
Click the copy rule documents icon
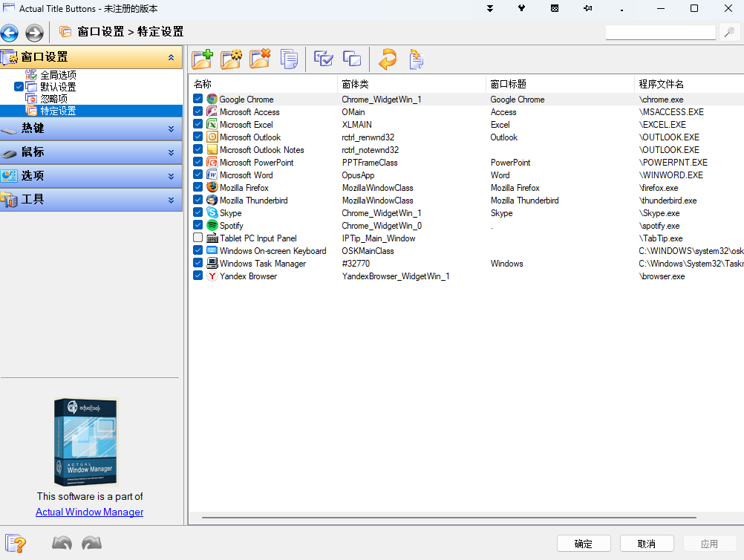coord(289,60)
